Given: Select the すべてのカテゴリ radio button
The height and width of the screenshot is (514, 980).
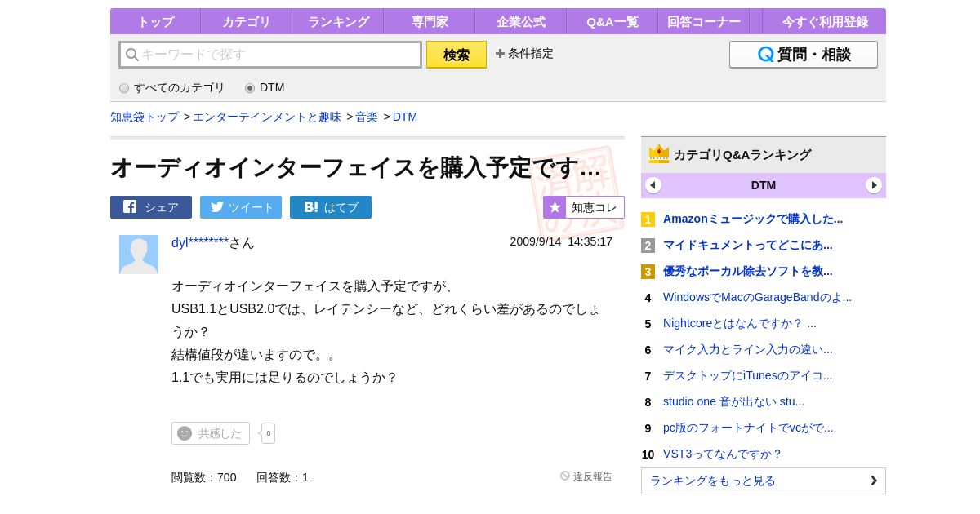Looking at the screenshot, I should click(124, 88).
